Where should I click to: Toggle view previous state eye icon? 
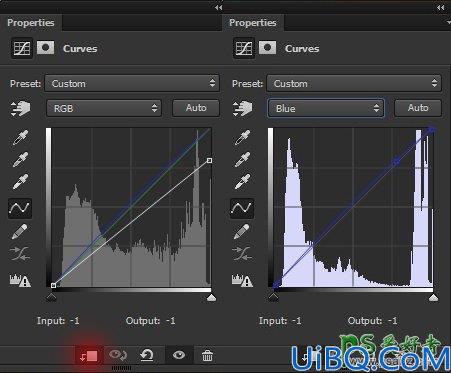point(118,355)
